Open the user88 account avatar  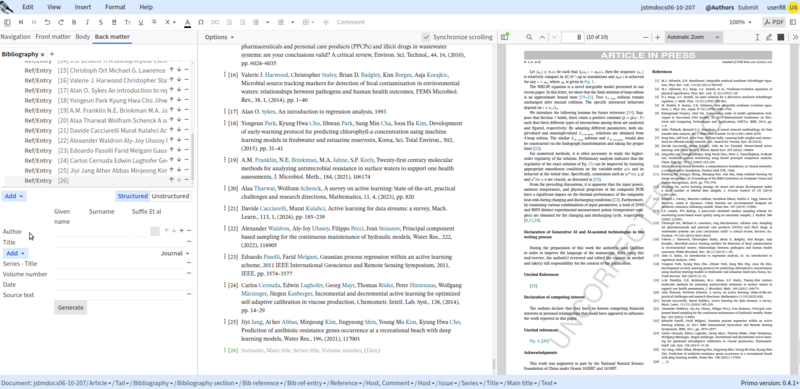pyautogui.click(x=792, y=7)
